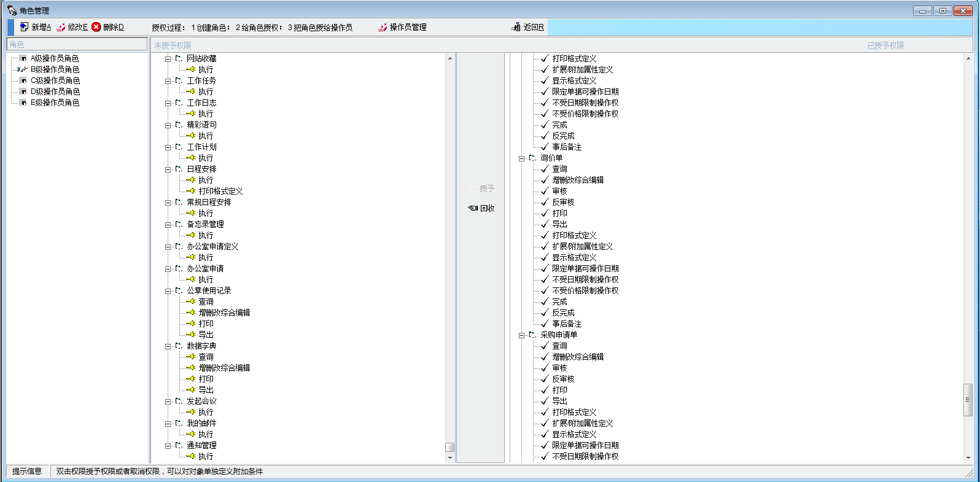
Task: Collapse the 数据字典 tree node
Action: pos(168,346)
